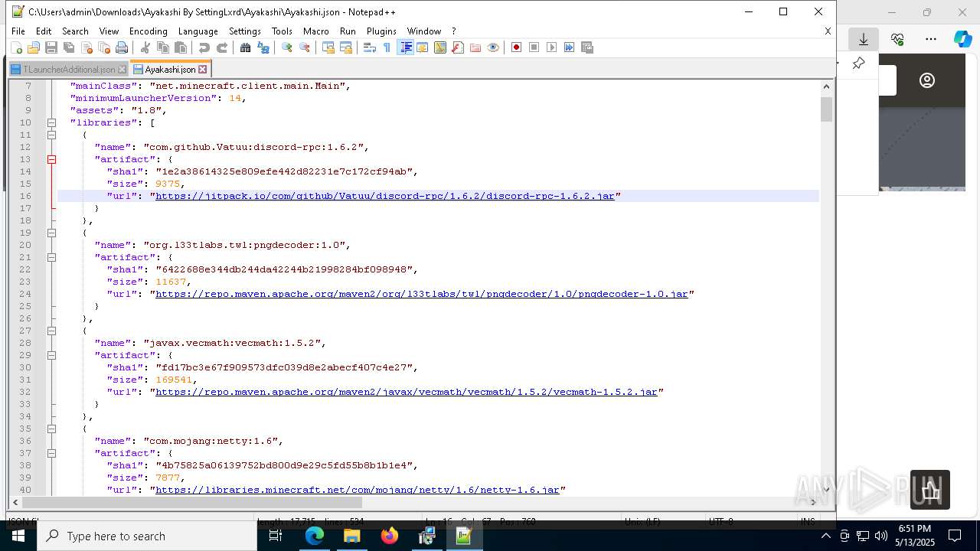The image size is (980, 551).
Task: Open the vecmath-1.5.2.jar maven URL
Action: [407, 392]
